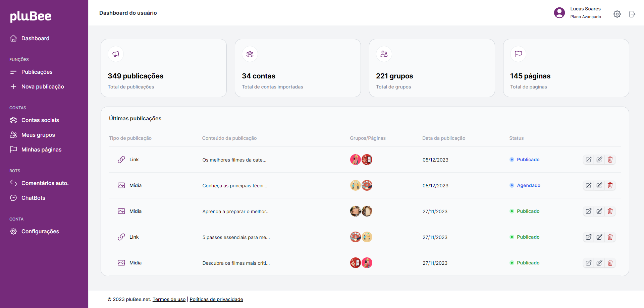
Task: Click group avatars in 'Aprenda a preparar' row
Action: pos(361,211)
